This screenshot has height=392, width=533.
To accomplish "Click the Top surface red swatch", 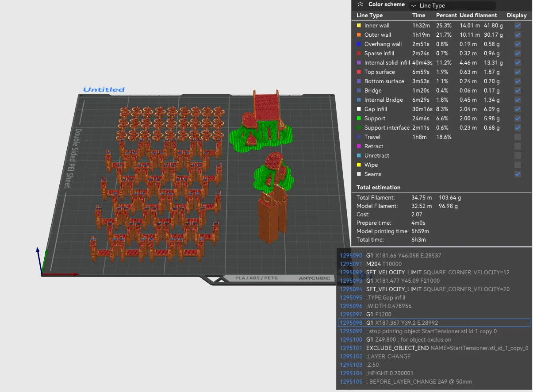I will click(359, 72).
